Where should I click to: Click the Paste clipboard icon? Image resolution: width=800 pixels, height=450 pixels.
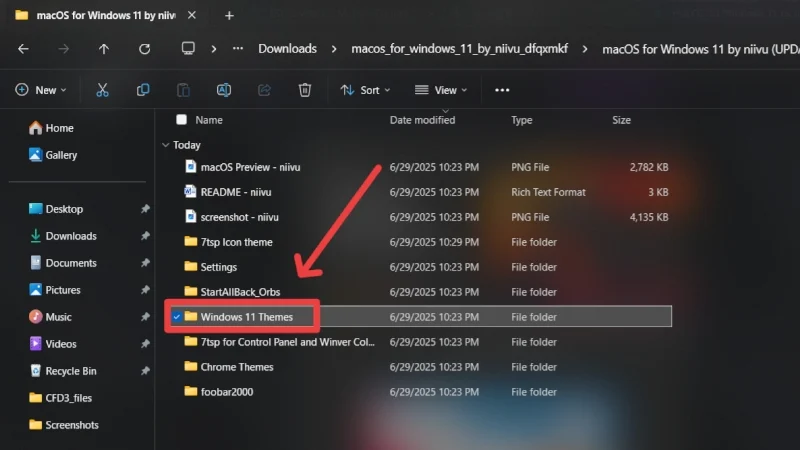(x=183, y=90)
